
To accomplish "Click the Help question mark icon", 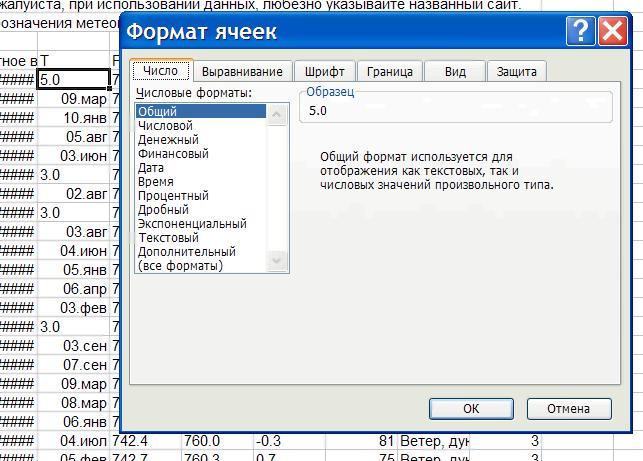I will [578, 33].
